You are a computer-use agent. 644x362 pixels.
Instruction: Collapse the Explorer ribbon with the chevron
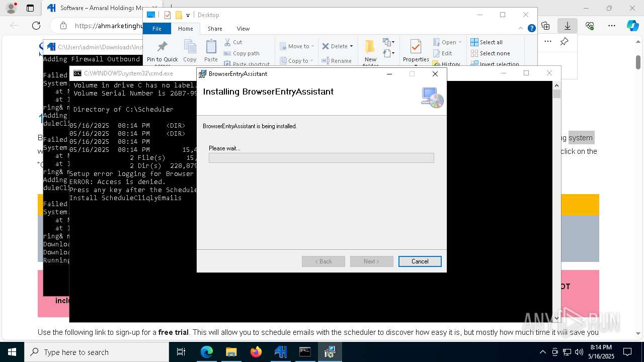521,29
